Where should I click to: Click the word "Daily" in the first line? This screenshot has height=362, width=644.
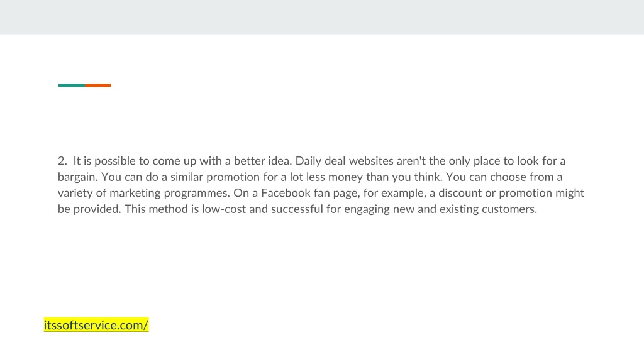[x=308, y=161]
